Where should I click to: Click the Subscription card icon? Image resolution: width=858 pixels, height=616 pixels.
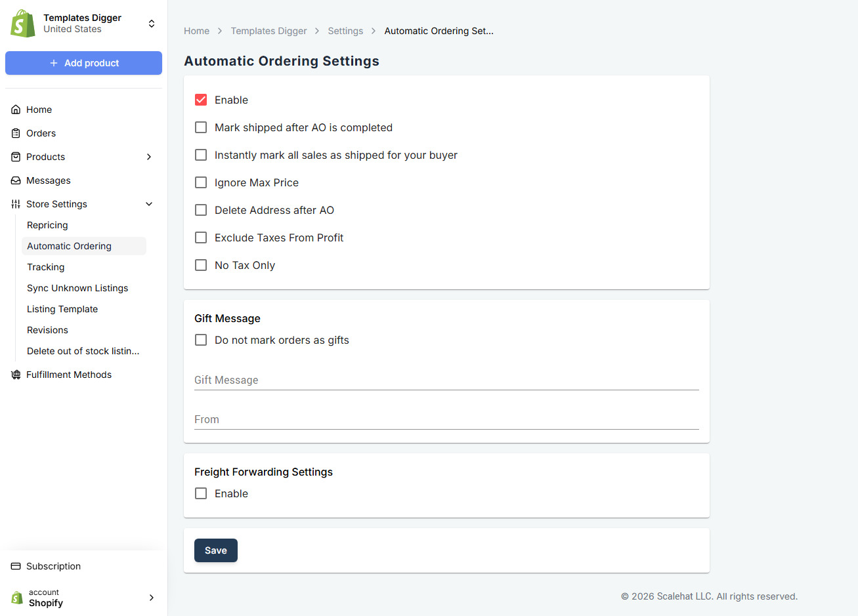pyautogui.click(x=16, y=566)
